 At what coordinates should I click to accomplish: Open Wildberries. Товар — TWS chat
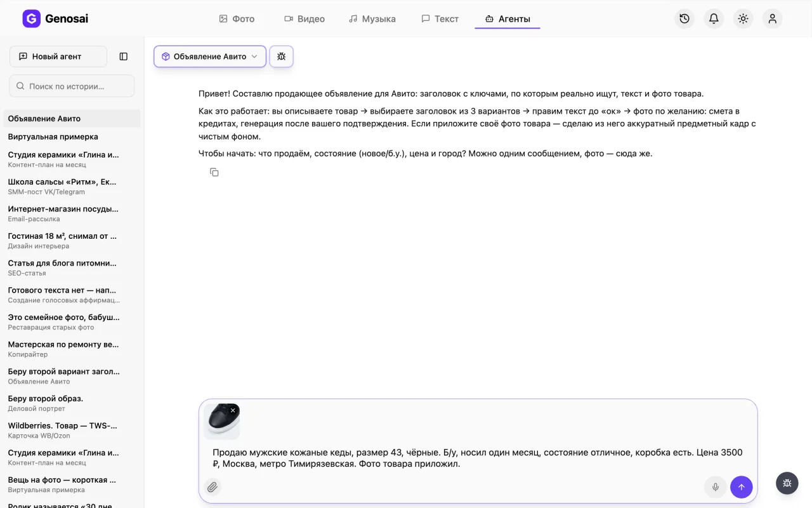[72, 430]
